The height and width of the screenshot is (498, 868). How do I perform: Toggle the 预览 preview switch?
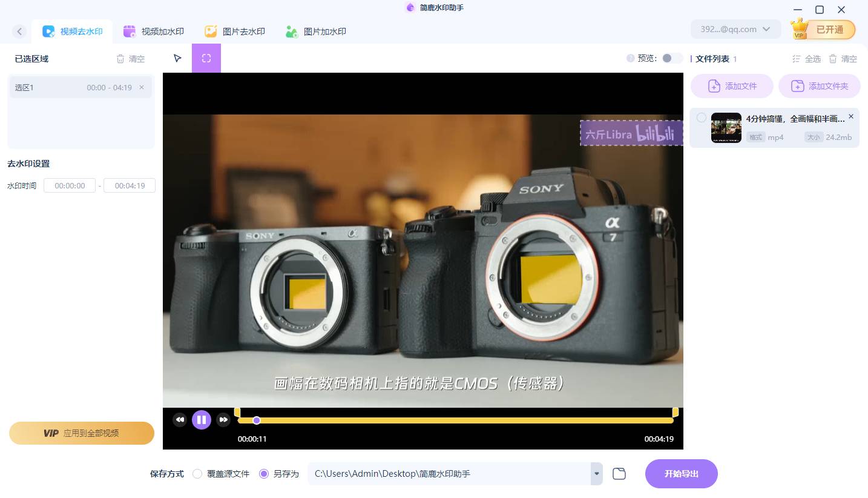tap(671, 58)
